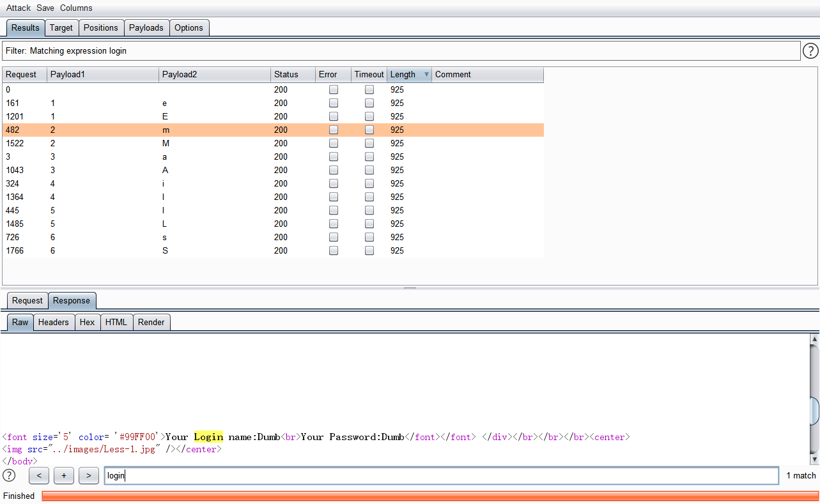Sort by the Payload2 column header
The image size is (820, 504).
215,75
